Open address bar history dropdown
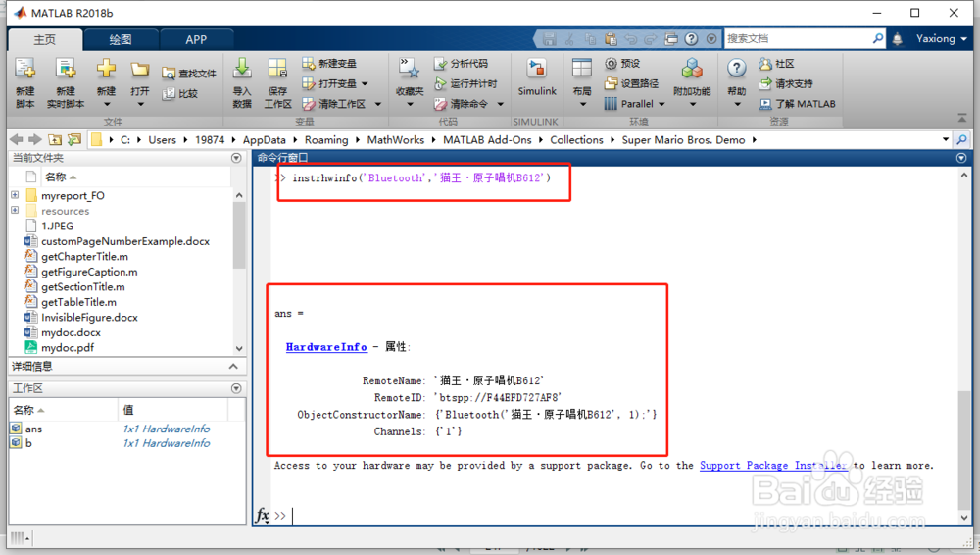The height and width of the screenshot is (555, 980). 946,139
